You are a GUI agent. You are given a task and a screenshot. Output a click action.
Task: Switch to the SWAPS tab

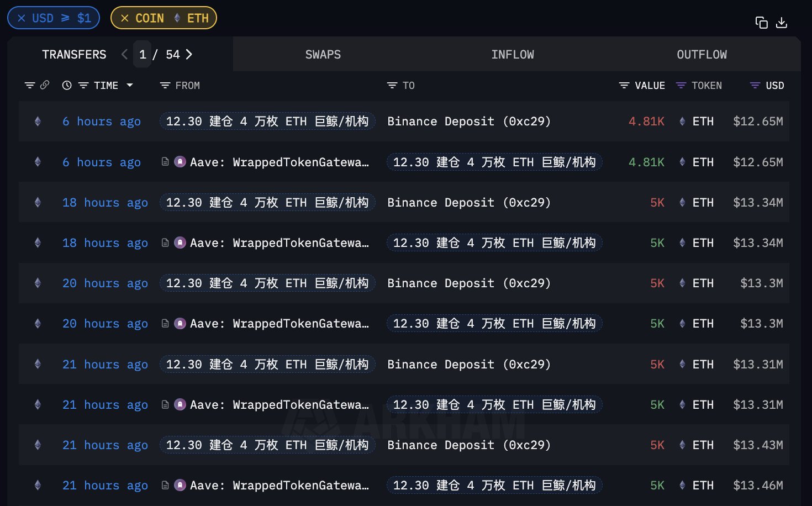point(323,55)
